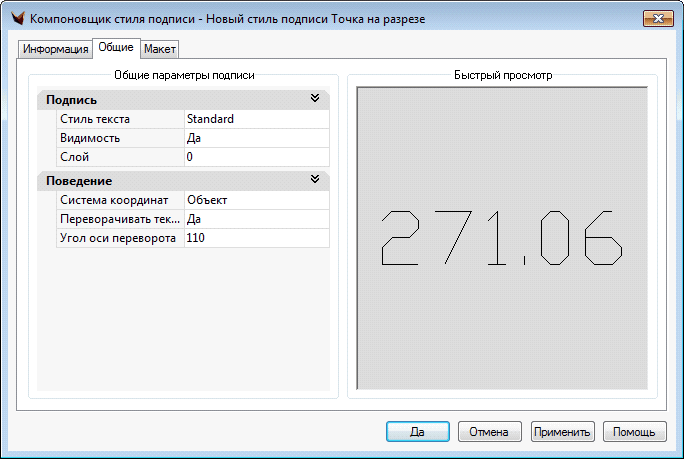Image resolution: width=684 pixels, height=459 pixels.
Task: Click the application icon in title bar
Action: click(x=16, y=18)
